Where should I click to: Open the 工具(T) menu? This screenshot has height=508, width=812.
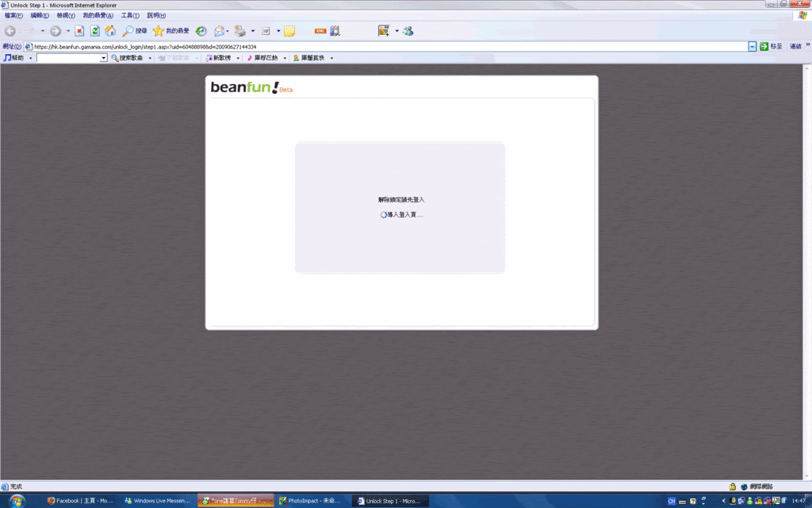130,16
